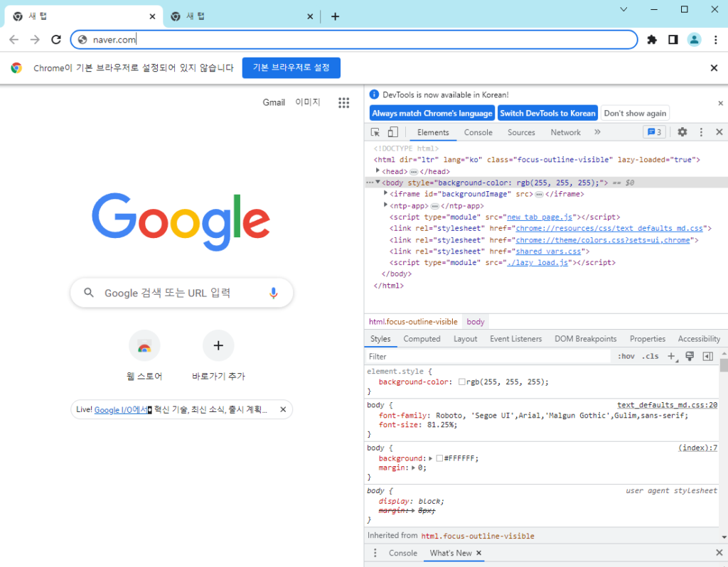
Task: Open the Layout tab
Action: coord(465,339)
